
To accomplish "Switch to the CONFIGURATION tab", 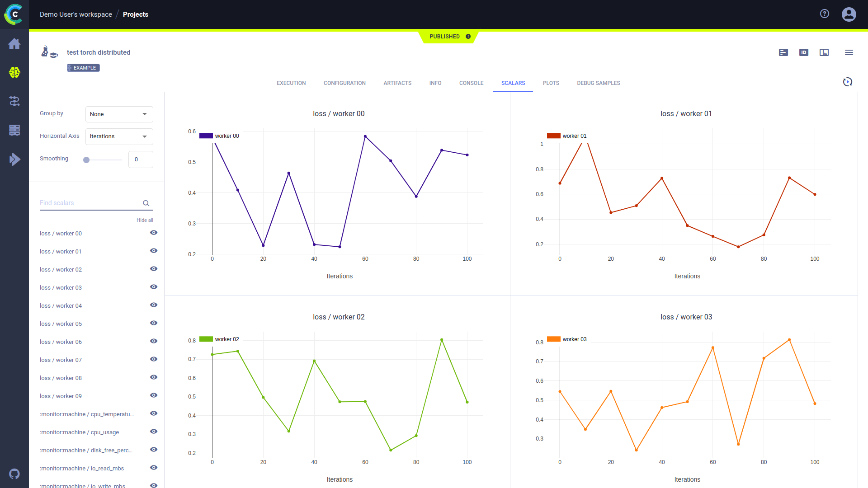I will (344, 83).
